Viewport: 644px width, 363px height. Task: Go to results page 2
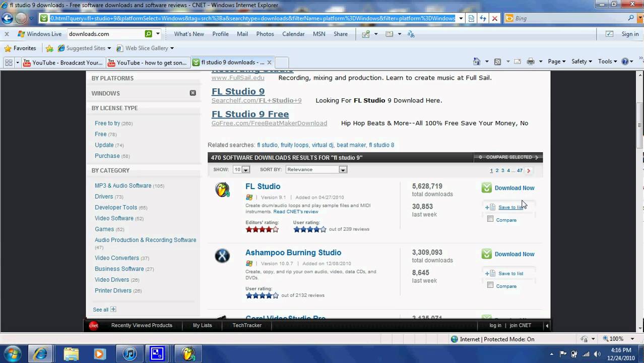point(497,170)
